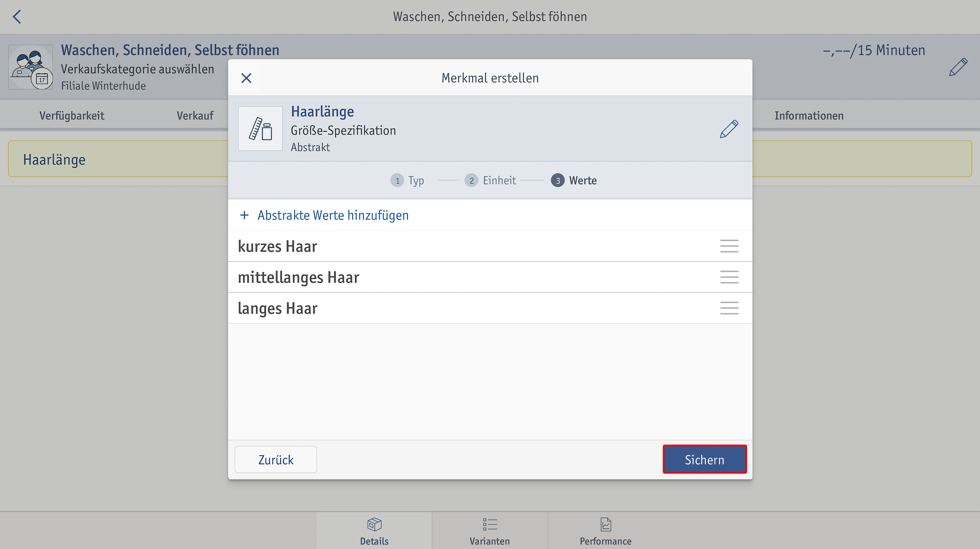Image resolution: width=980 pixels, height=549 pixels.
Task: Click the plus icon to add abstract values
Action: coord(244,215)
